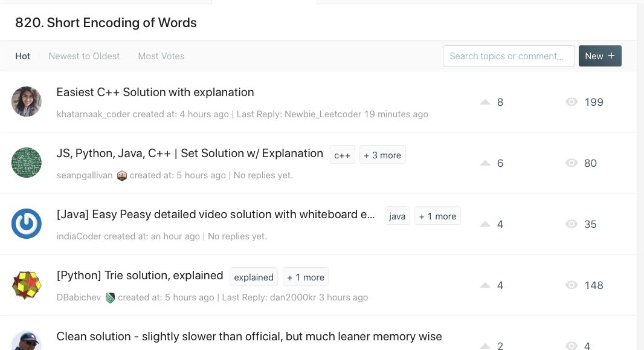The image size is (644, 350).
Task: Sort discussions by Most Votes
Action: point(161,56)
